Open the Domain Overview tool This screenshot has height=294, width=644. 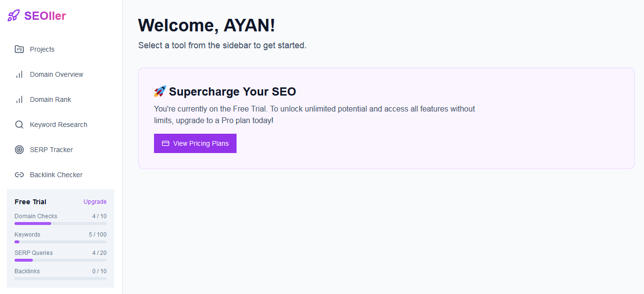pos(56,74)
